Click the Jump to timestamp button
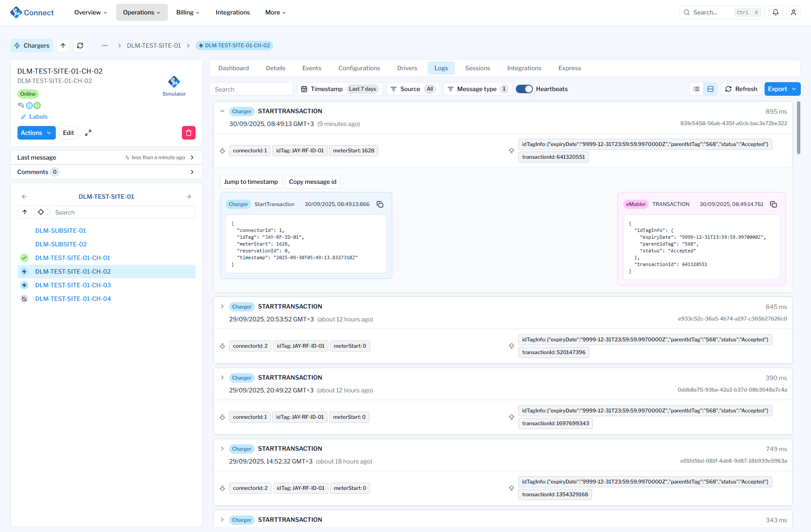811x532 pixels. click(x=251, y=182)
